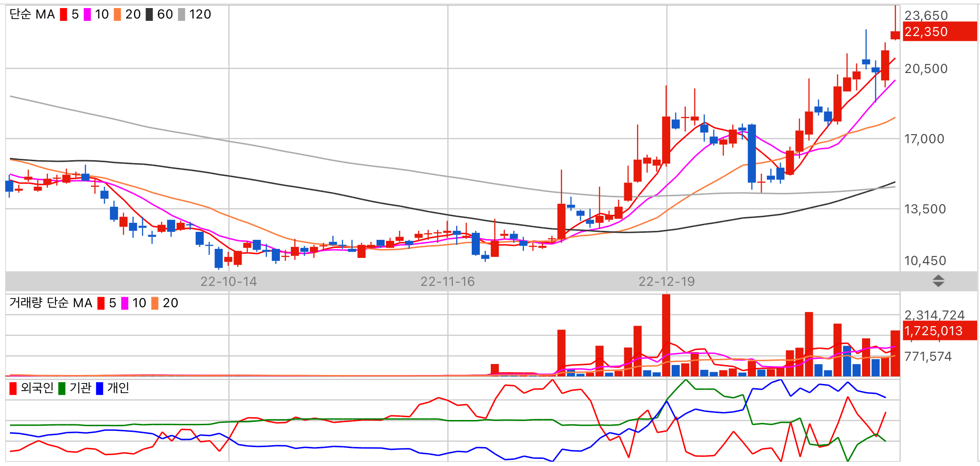
Task: Click the 기관 investor label
Action: (x=80, y=388)
